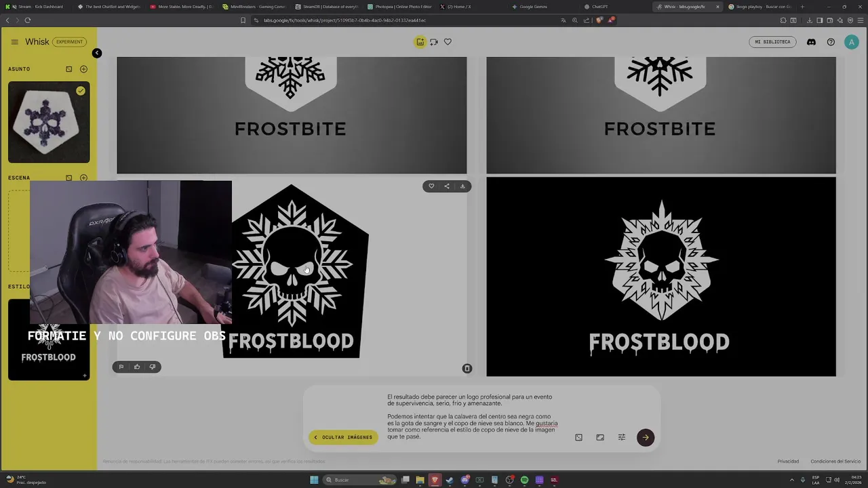Open the settings sliders icon in prompt box
The height and width of the screenshot is (488, 868).
[622, 437]
